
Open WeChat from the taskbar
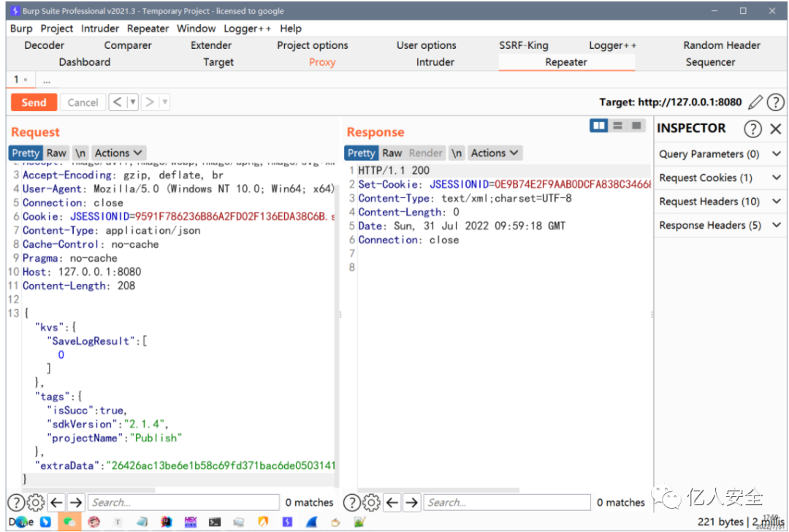pyautogui.click(x=69, y=522)
